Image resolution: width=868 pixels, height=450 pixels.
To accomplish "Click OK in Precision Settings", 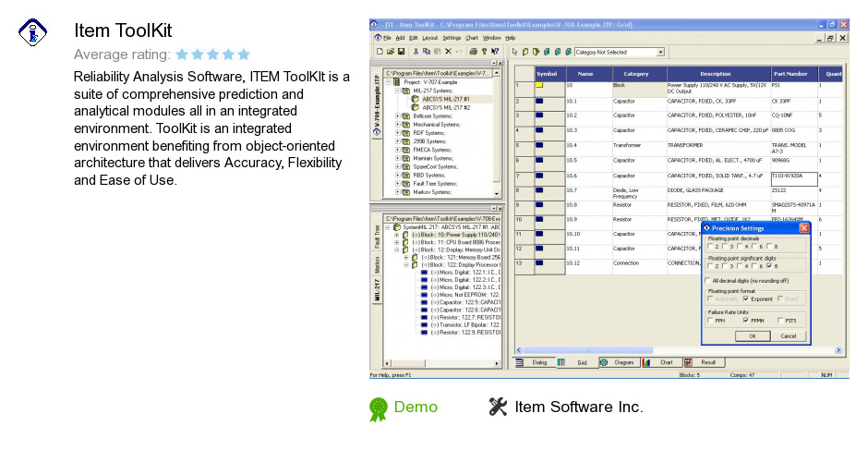I will tap(752, 335).
